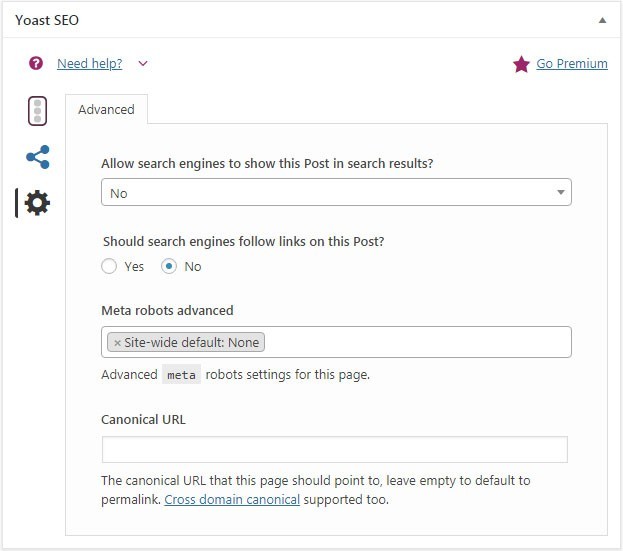Select the Advanced gear settings icon
The image size is (623, 551).
(37, 203)
